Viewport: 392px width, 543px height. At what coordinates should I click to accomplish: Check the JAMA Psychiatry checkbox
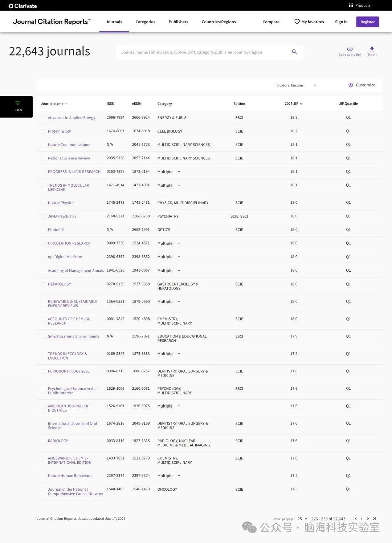[43, 216]
